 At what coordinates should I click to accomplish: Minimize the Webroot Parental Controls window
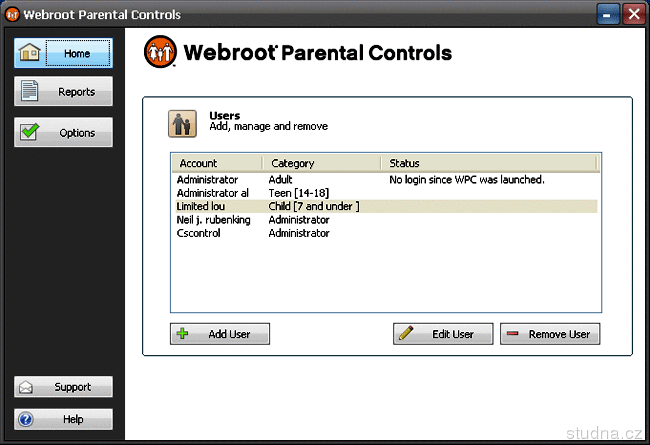pyautogui.click(x=608, y=14)
